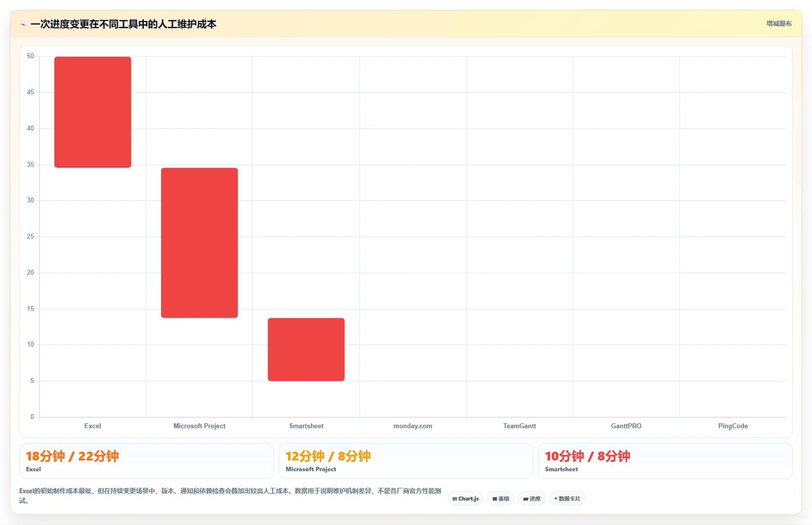Click the 10分钟 / 8分钟 Smartsheet value
The height and width of the screenshot is (525, 812).
click(587, 456)
